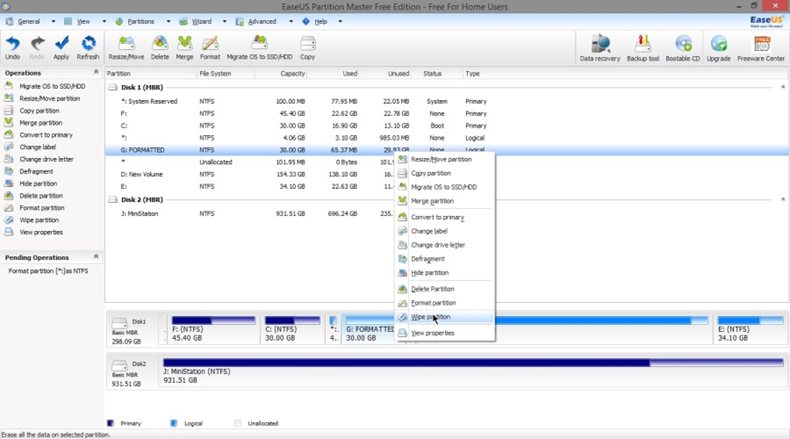Open the Partitions menu
The height and width of the screenshot is (439, 790).
(x=141, y=22)
